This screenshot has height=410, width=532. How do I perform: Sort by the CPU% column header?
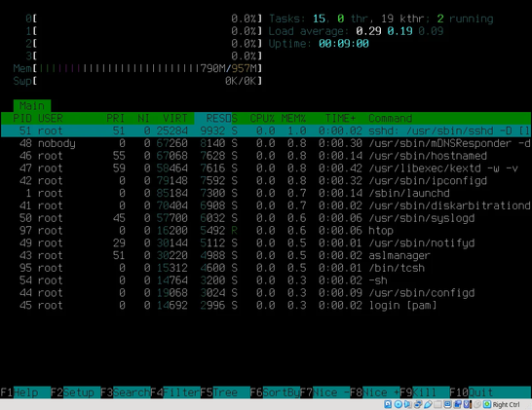[262, 119]
